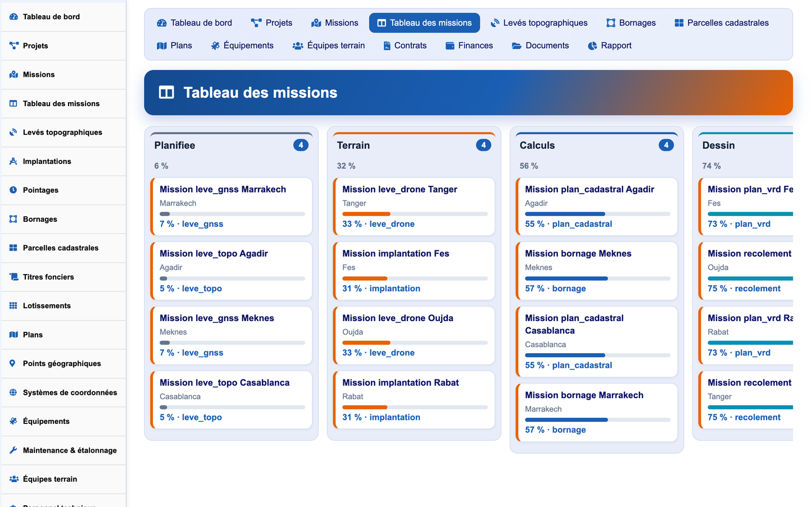The height and width of the screenshot is (507, 812).
Task: Click the Tableau des missions sidebar icon
Action: pyautogui.click(x=13, y=103)
